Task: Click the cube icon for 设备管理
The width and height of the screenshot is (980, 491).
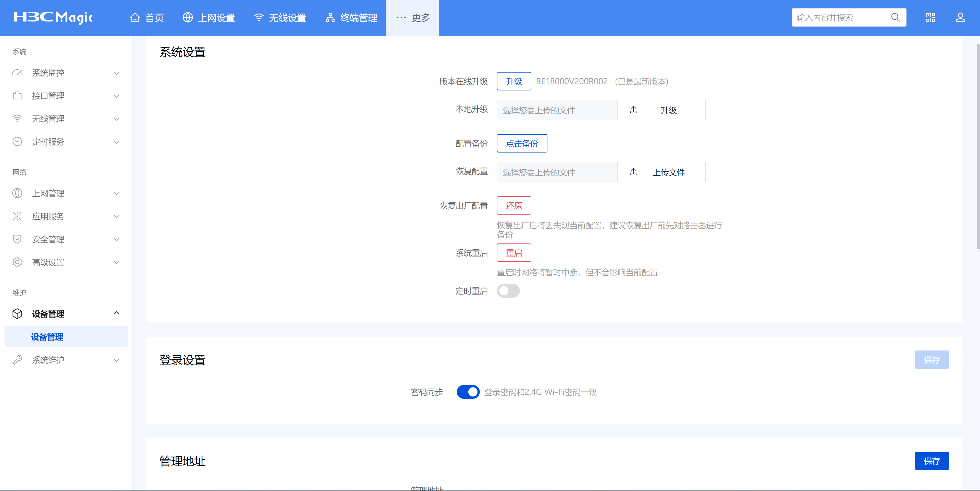Action: pyautogui.click(x=17, y=313)
